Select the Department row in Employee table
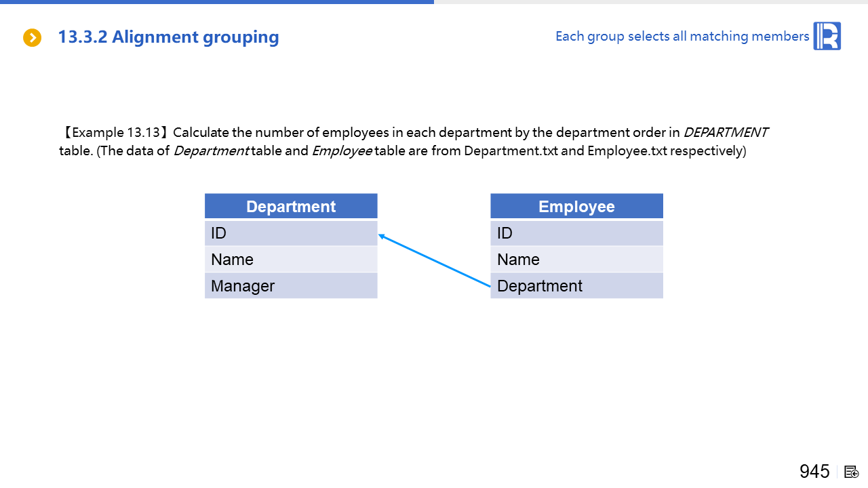This screenshot has height=488, width=868. tap(576, 286)
